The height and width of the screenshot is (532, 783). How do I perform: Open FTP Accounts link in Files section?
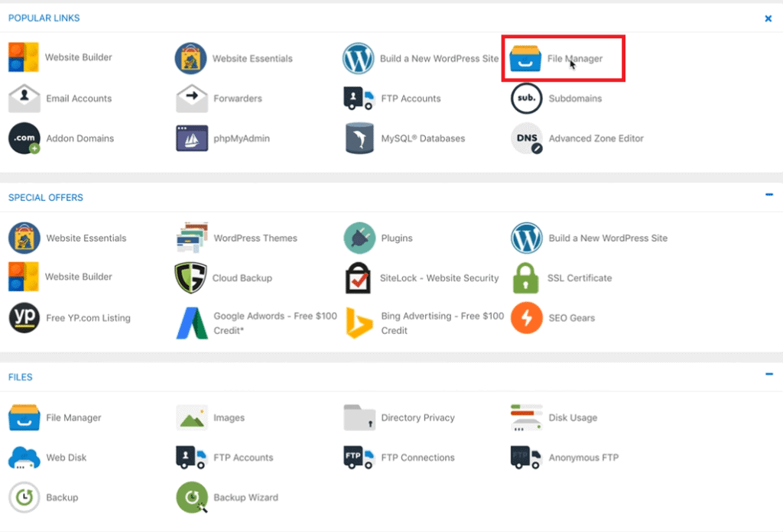(x=243, y=458)
